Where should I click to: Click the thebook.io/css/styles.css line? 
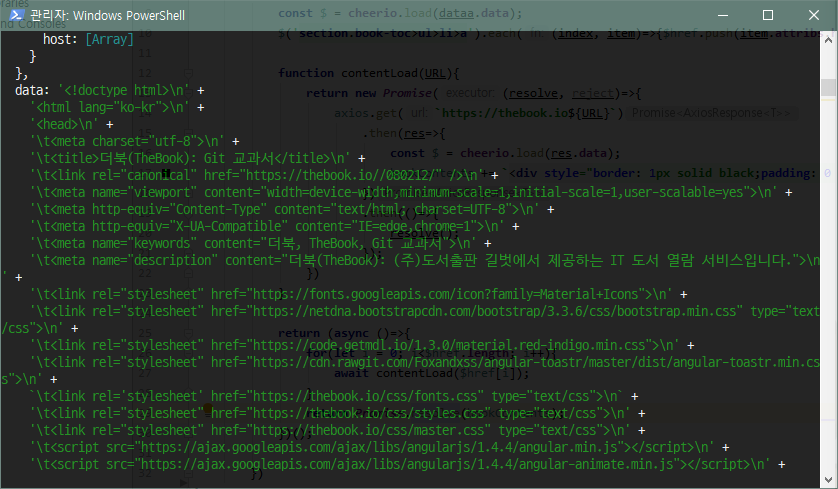click(x=337, y=414)
